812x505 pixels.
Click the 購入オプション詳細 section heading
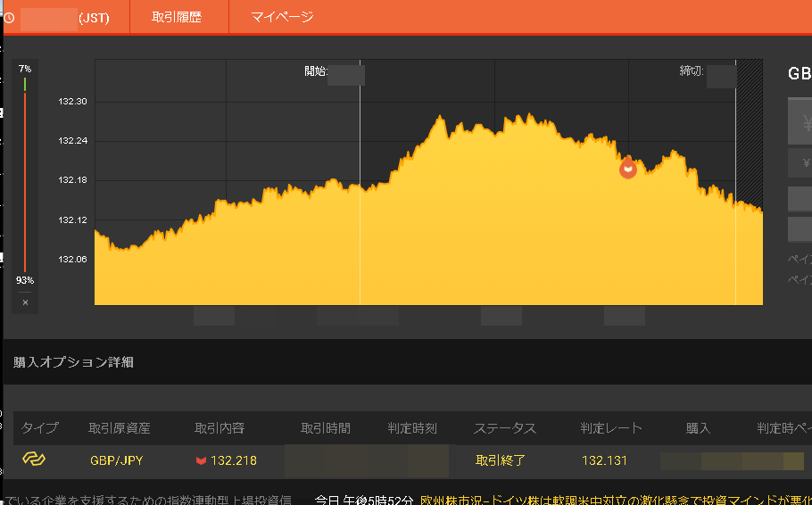(x=73, y=362)
